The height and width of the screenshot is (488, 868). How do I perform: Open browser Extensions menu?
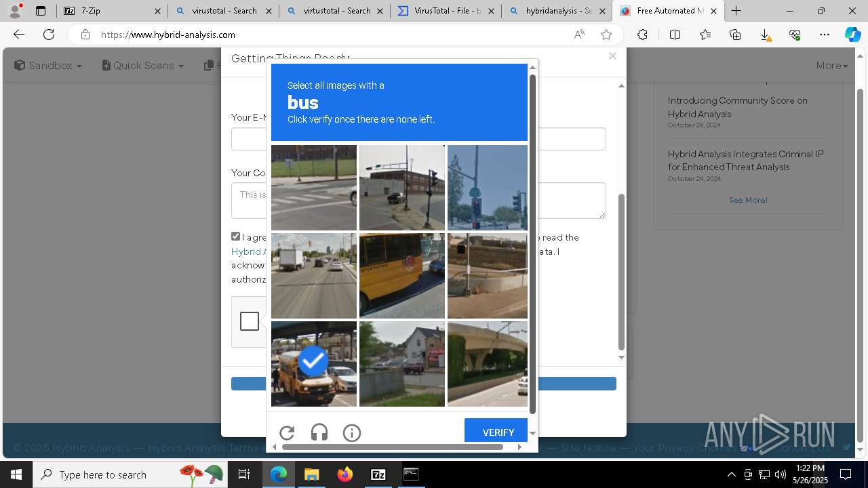coord(642,35)
